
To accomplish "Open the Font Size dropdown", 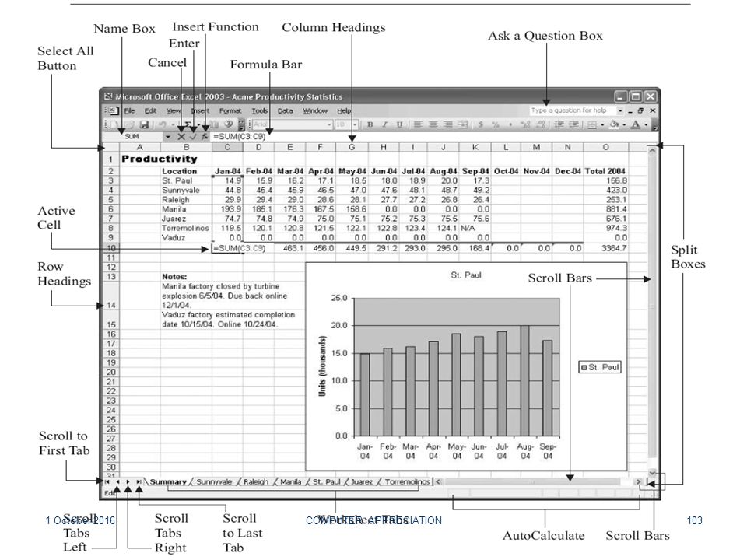I will (x=356, y=124).
